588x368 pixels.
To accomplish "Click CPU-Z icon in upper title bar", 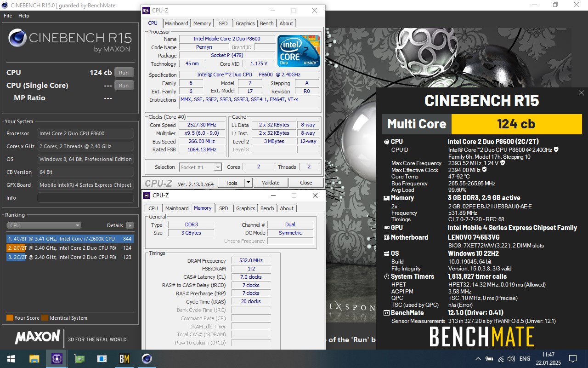I will (146, 11).
